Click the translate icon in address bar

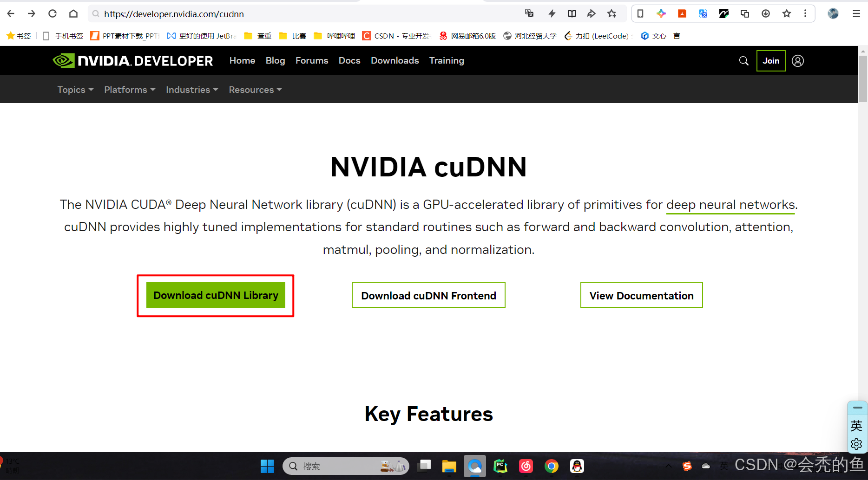(529, 13)
